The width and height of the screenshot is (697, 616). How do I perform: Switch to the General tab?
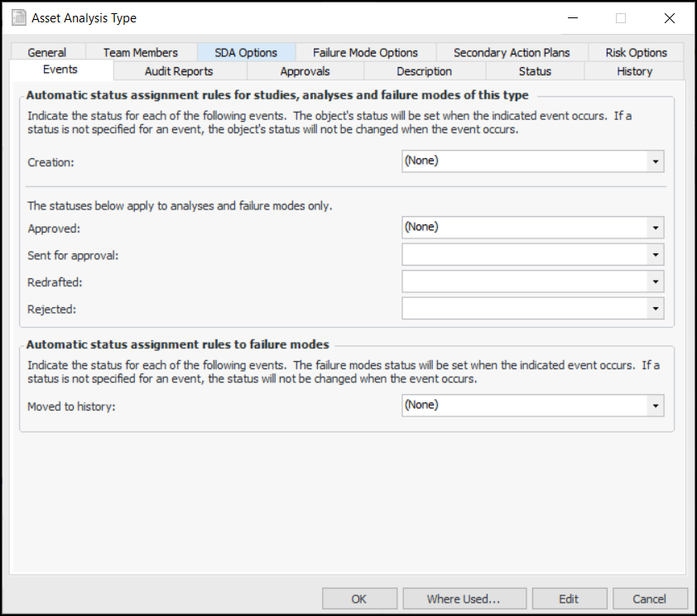[46, 52]
